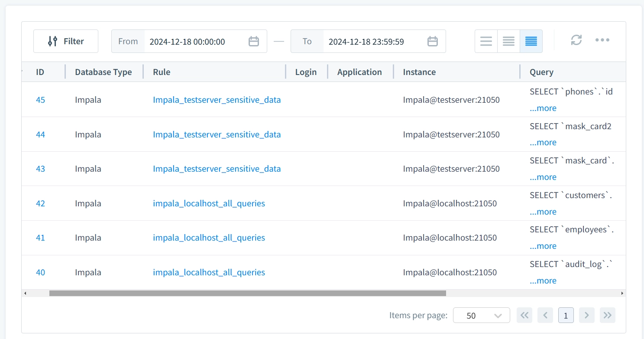Sort by the ID column header
Image resolution: width=644 pixels, height=339 pixels.
pos(40,72)
